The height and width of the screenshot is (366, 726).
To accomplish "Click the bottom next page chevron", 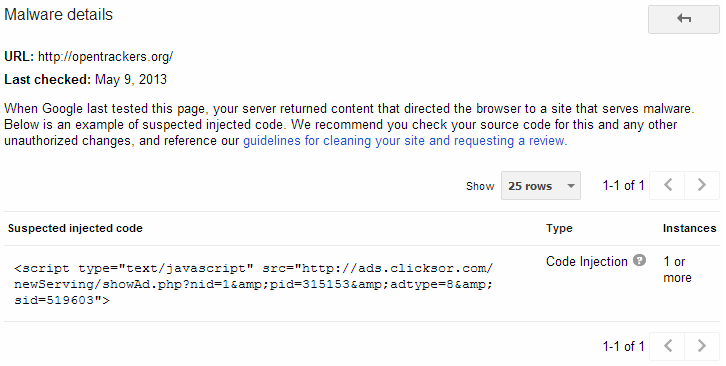I will coord(702,346).
